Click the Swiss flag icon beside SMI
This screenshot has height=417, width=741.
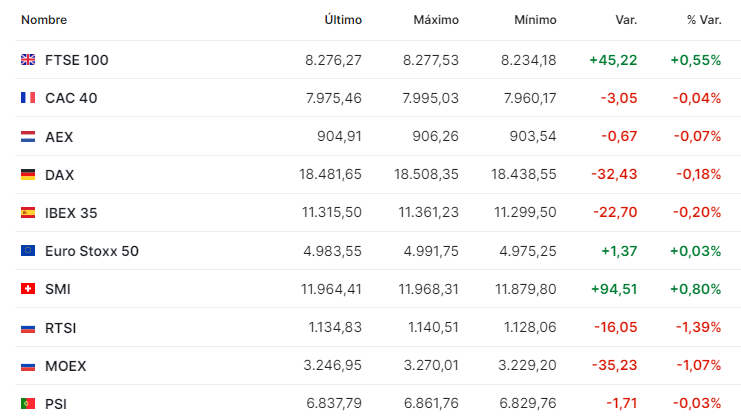coord(28,288)
